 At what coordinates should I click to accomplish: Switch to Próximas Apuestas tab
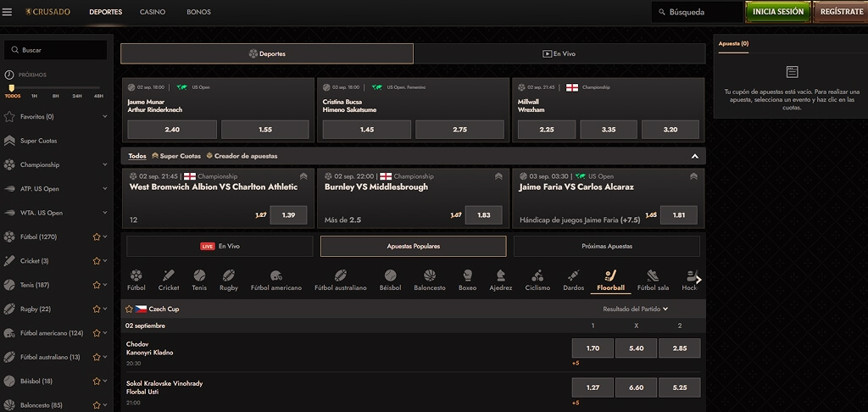pos(607,246)
